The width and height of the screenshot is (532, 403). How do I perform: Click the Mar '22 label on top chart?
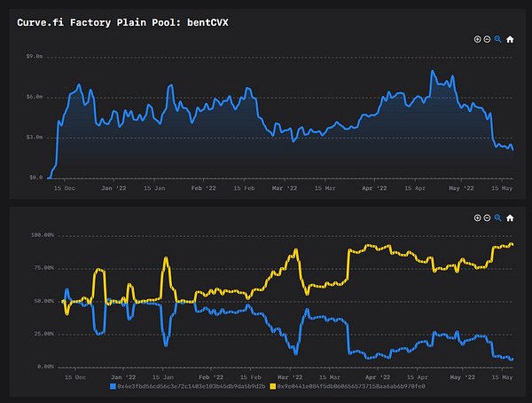pyautogui.click(x=285, y=188)
